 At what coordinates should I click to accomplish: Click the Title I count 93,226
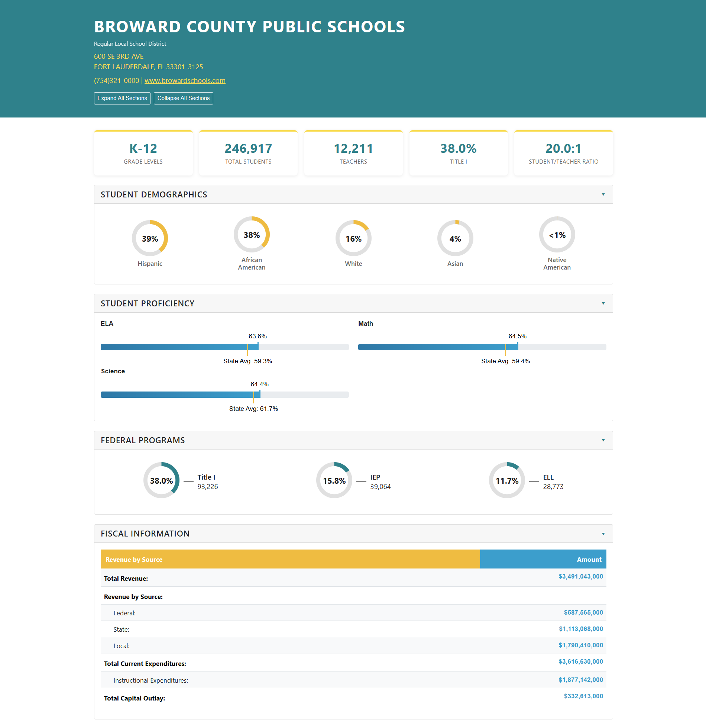tap(208, 487)
